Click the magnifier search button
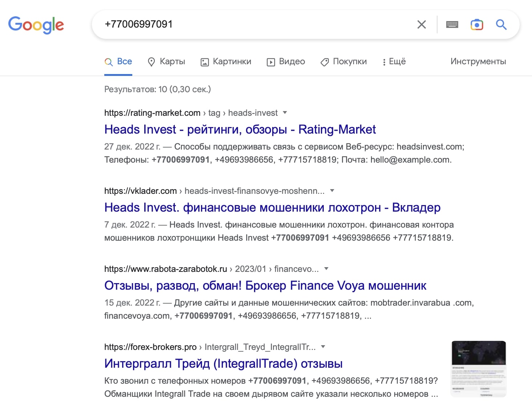This screenshot has width=532, height=408. [501, 25]
